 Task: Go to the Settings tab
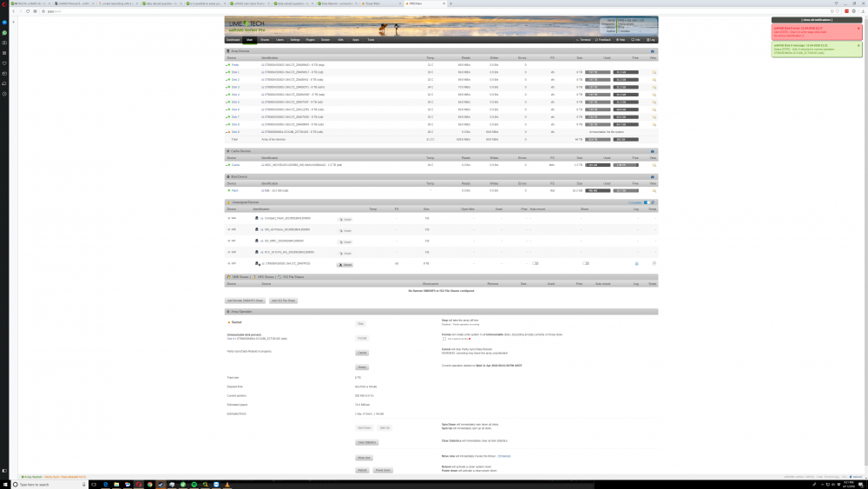pos(295,40)
